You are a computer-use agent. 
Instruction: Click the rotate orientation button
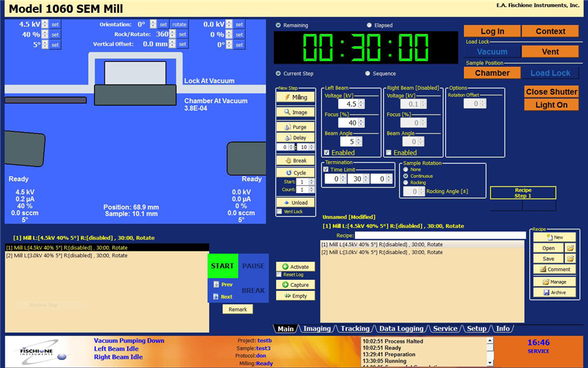tap(179, 24)
